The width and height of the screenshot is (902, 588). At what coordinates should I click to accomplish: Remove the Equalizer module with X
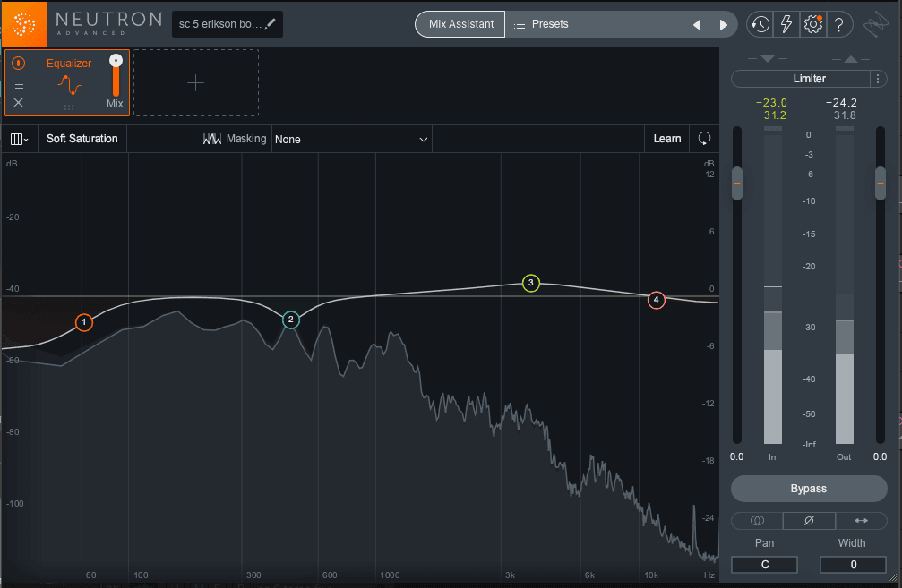(19, 102)
